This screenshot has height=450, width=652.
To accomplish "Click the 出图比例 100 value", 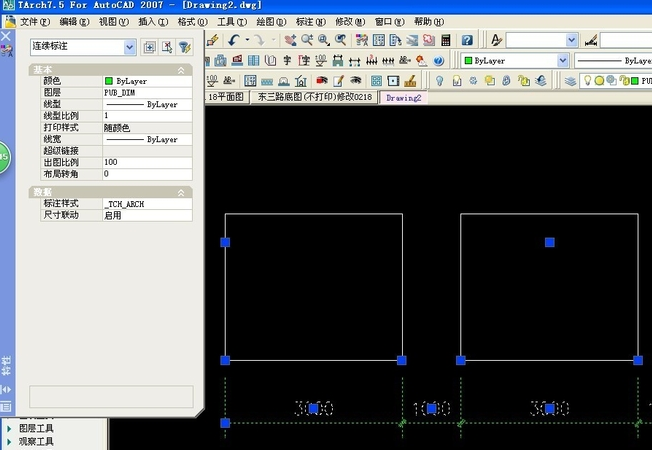I will 147,162.
